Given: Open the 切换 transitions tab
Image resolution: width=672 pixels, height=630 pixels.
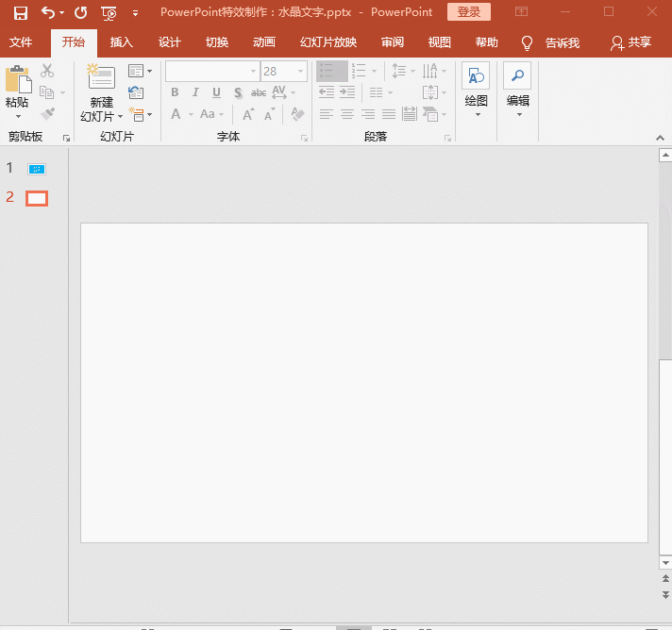Looking at the screenshot, I should (217, 42).
